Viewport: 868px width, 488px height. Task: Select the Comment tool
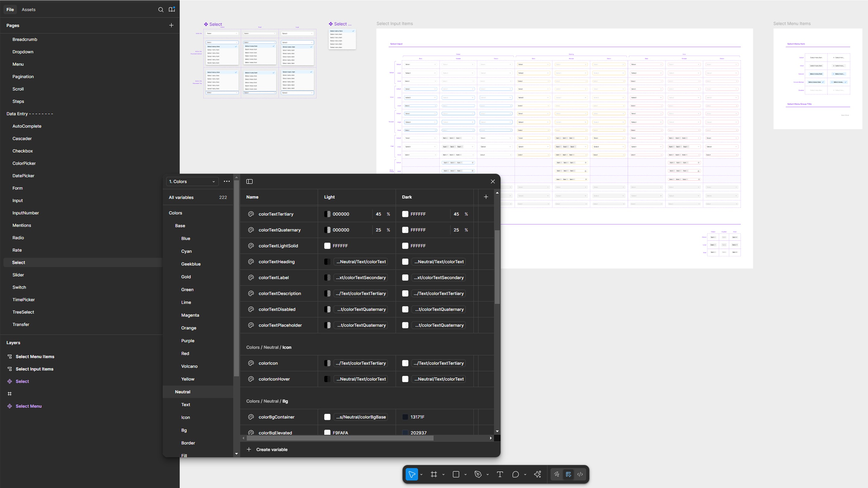point(515,474)
